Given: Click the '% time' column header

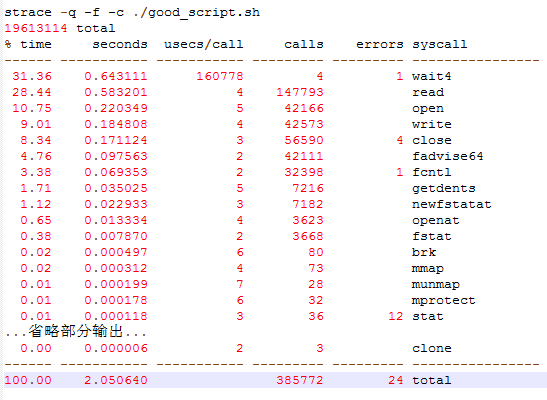Looking at the screenshot, I should pos(28,44).
